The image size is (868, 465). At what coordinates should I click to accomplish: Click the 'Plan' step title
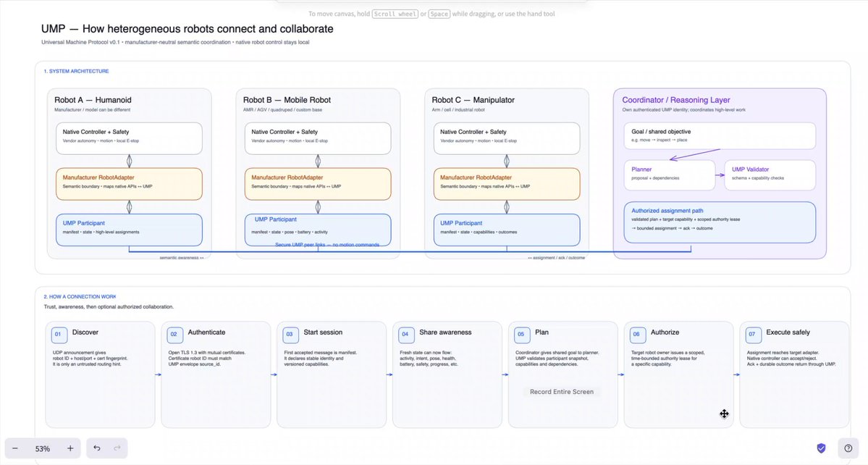pyautogui.click(x=542, y=332)
